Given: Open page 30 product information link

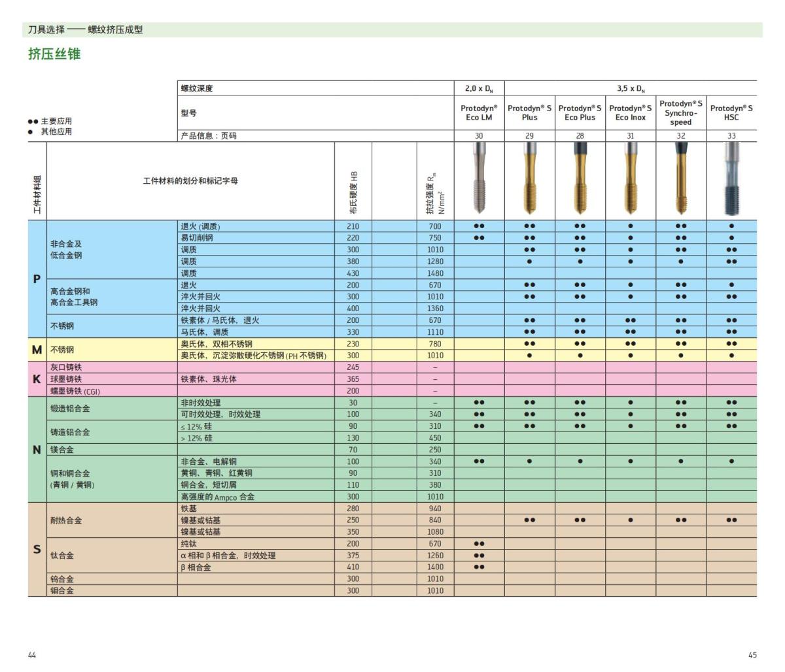Looking at the screenshot, I should click(x=480, y=137).
